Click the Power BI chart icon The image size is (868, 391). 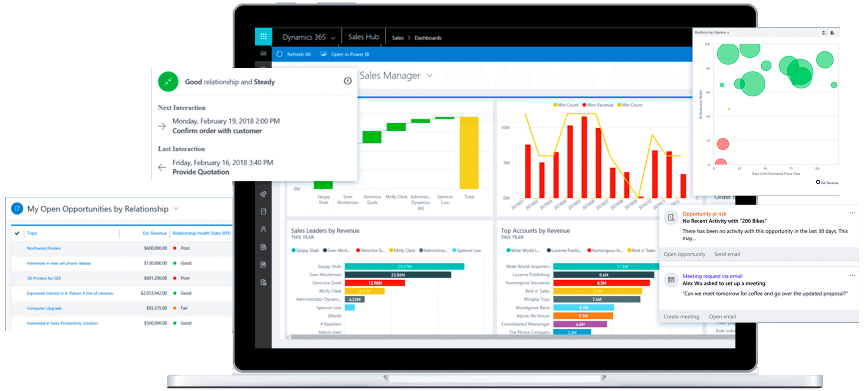coord(323,54)
